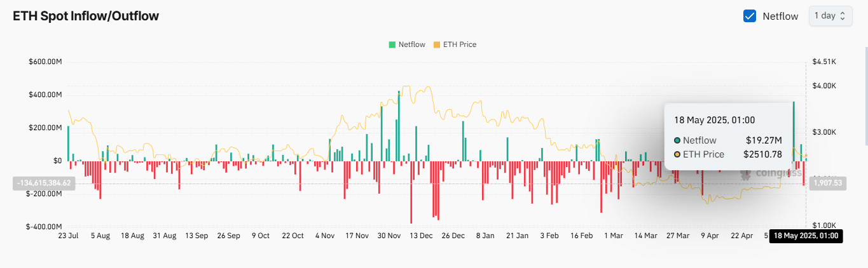Screen dimensions: 868x268
Task: Click the up-down arrows of interval selector
Action: click(x=843, y=16)
